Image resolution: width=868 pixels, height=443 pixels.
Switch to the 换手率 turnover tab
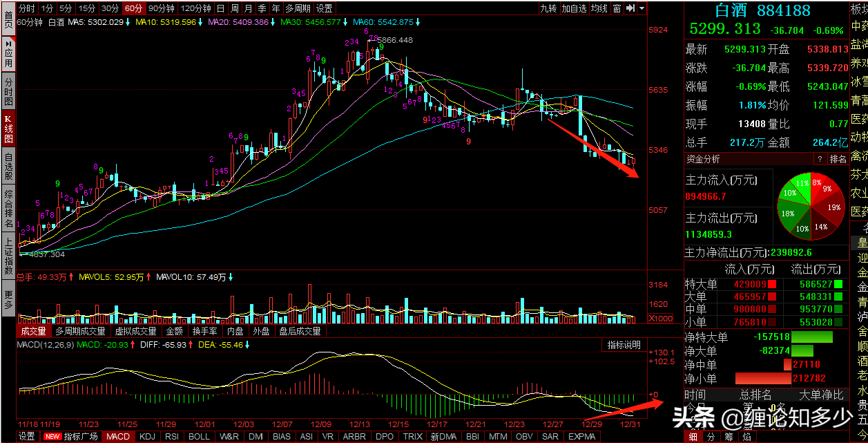click(204, 331)
